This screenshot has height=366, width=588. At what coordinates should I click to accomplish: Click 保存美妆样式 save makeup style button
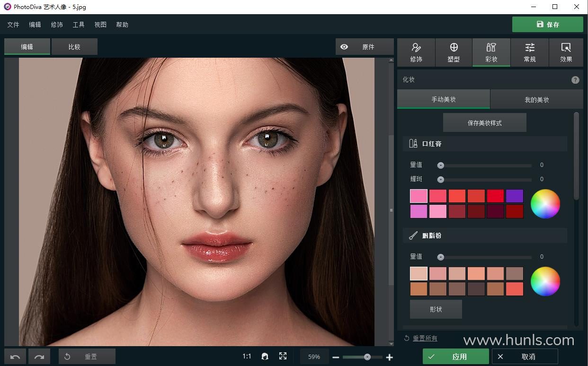pyautogui.click(x=484, y=123)
